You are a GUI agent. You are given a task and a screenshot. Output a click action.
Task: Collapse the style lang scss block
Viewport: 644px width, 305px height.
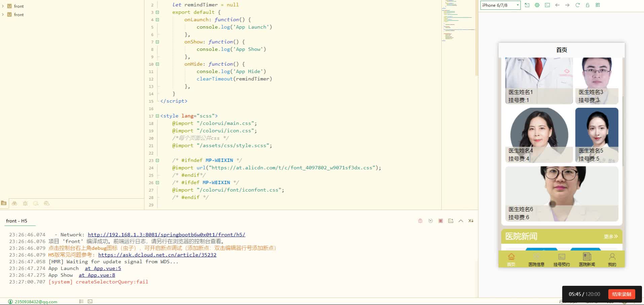tap(157, 116)
